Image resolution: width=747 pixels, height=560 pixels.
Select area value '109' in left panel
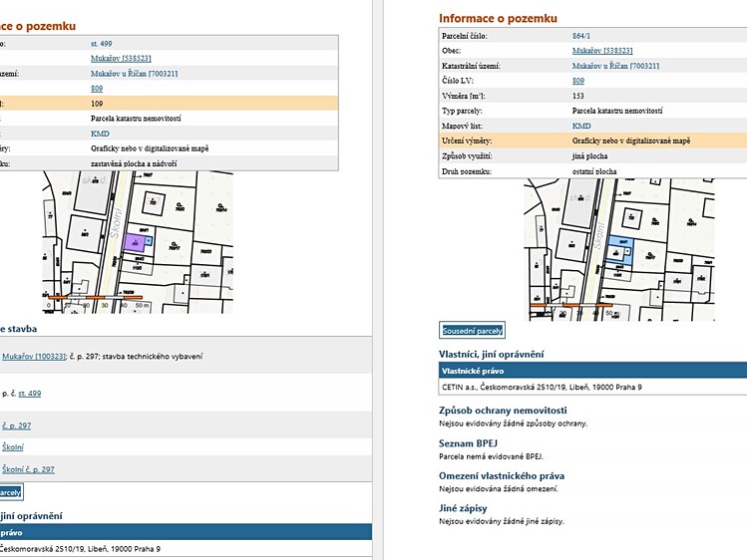[x=97, y=104]
